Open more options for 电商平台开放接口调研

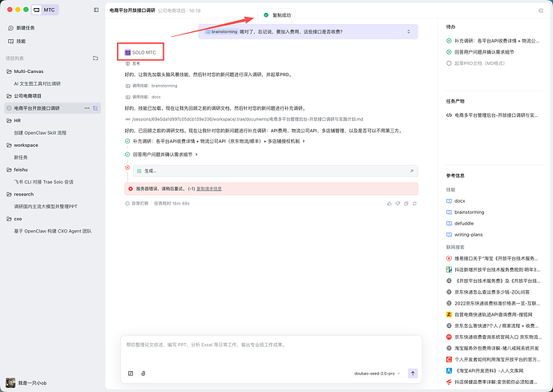pos(87,108)
